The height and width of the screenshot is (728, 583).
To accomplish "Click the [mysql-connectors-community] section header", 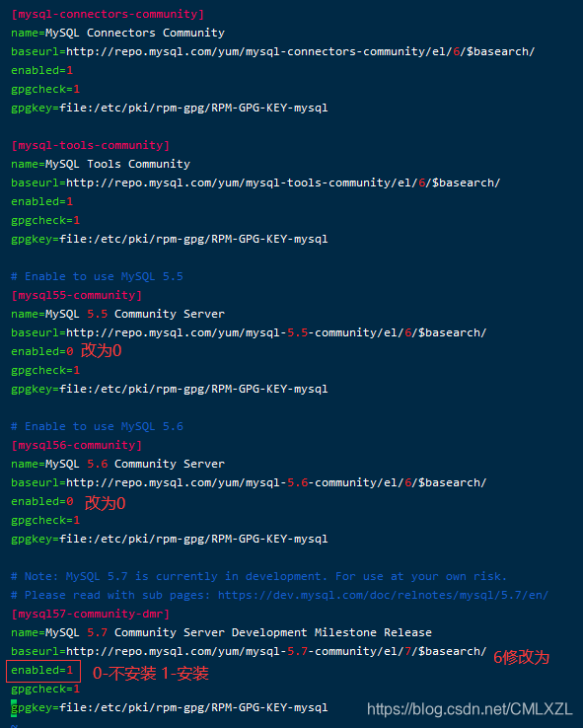I will click(x=108, y=14).
